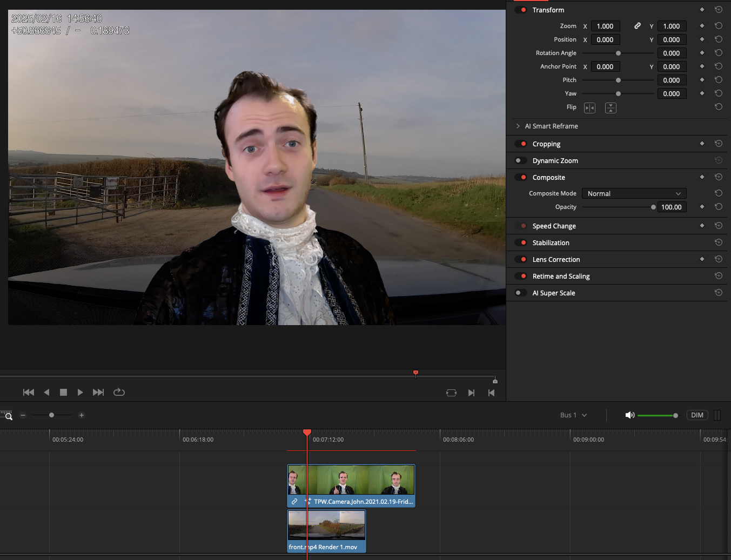Click the Position Y value field
This screenshot has height=560, width=731.
pos(672,39)
